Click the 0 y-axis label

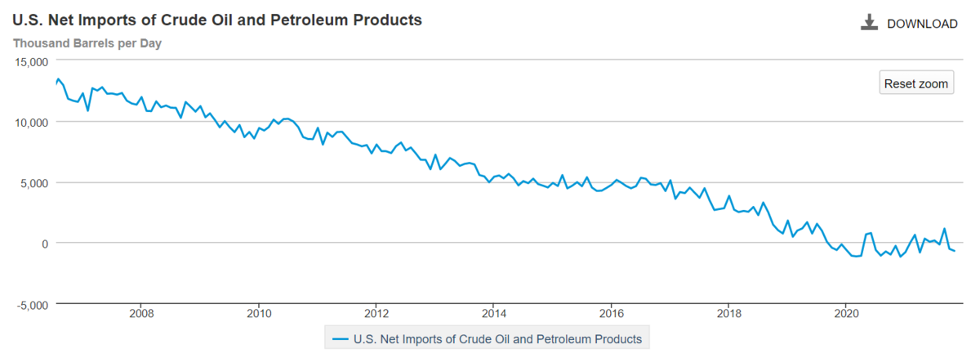coord(46,244)
